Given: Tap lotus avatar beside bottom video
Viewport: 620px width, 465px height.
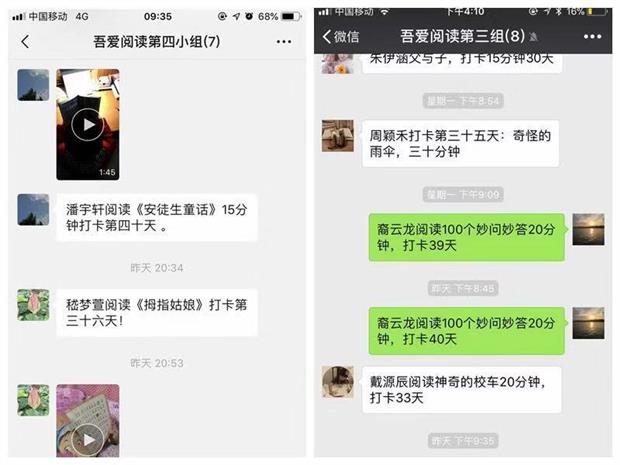Looking at the screenshot, I should 33,400.
